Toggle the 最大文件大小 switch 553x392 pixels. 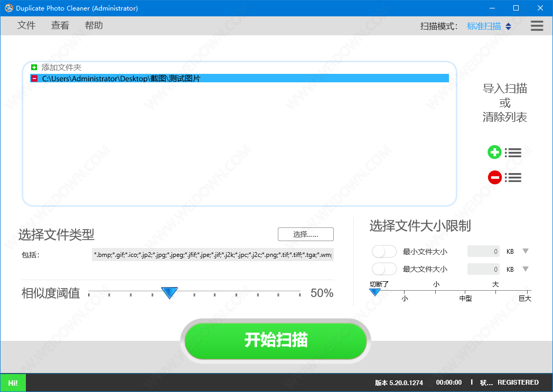(384, 269)
